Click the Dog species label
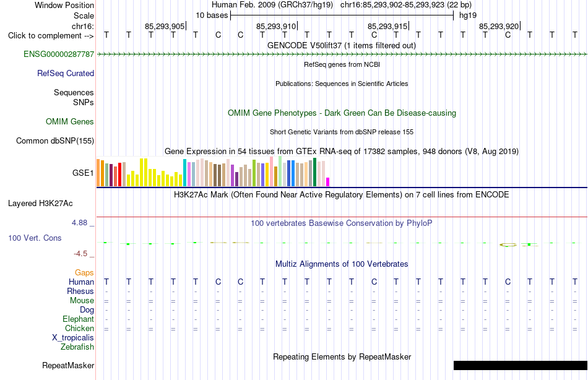 [x=87, y=310]
